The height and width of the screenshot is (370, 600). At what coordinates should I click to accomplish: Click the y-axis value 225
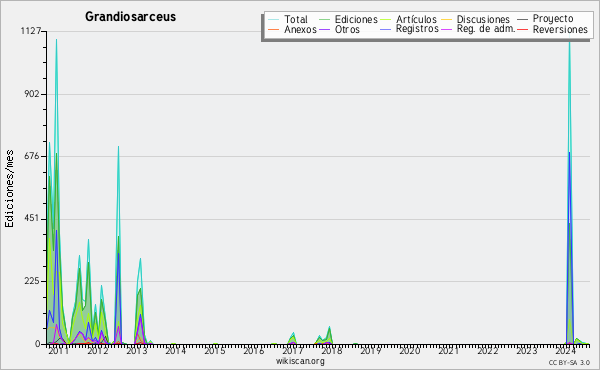tap(32, 281)
